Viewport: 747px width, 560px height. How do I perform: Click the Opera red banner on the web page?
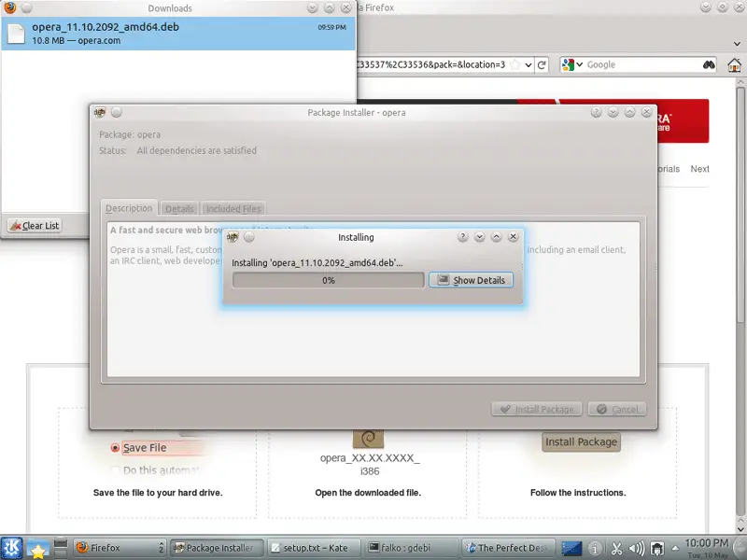click(684, 121)
